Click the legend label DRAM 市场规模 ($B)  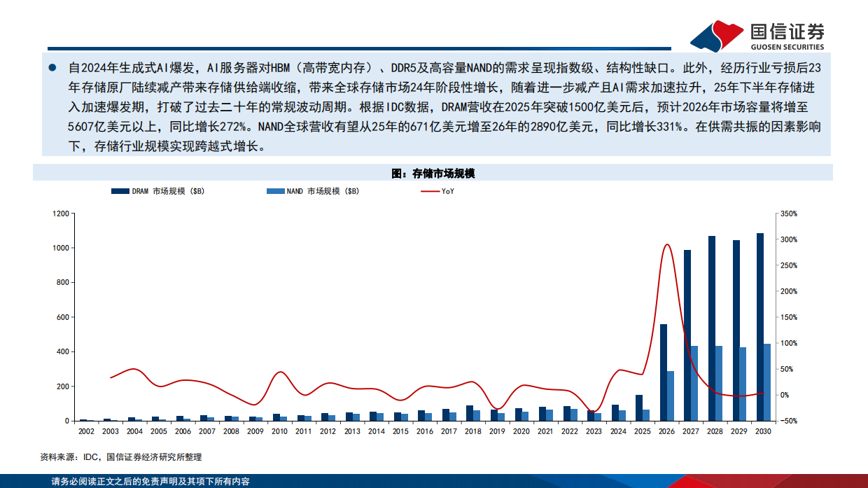pos(168,190)
